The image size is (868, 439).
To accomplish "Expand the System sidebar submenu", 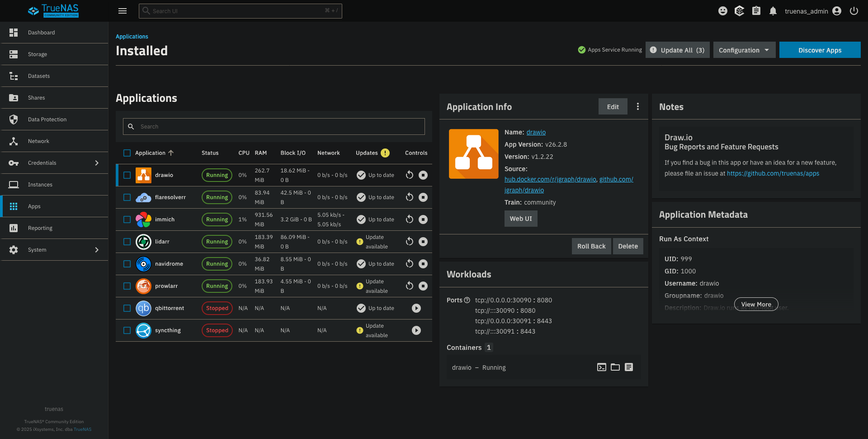I will [x=97, y=250].
